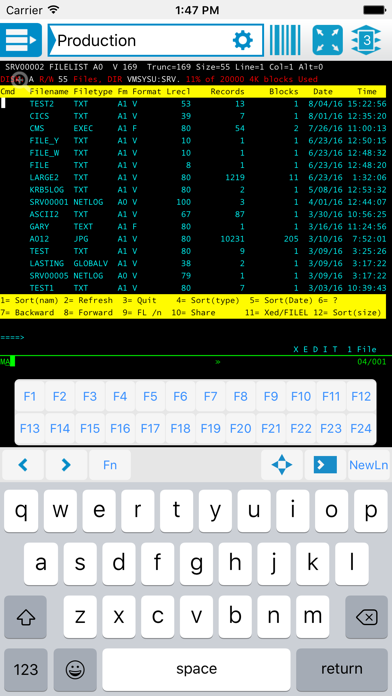The height and width of the screenshot is (696, 392).
Task: Tap the space bar
Action: click(x=196, y=669)
